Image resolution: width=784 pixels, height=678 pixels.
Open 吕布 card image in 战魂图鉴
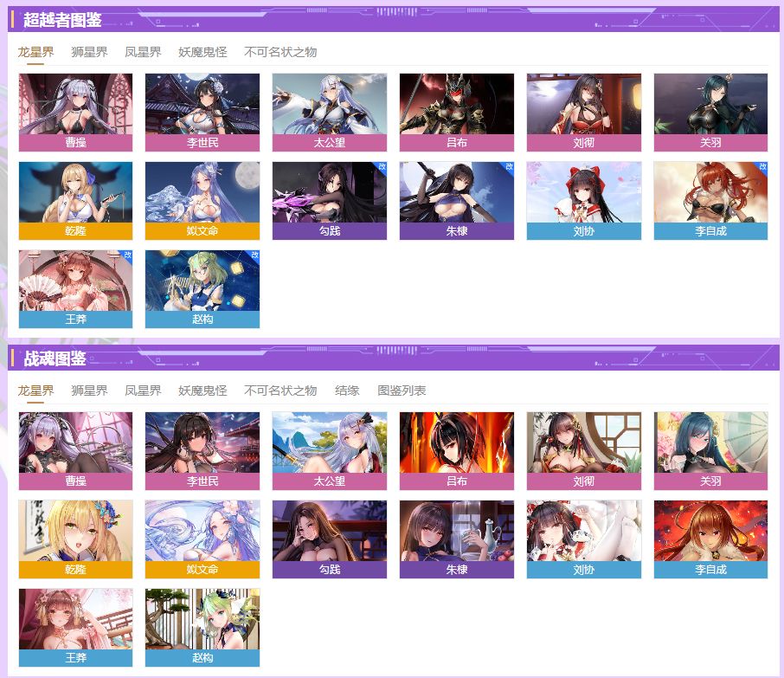(x=457, y=442)
